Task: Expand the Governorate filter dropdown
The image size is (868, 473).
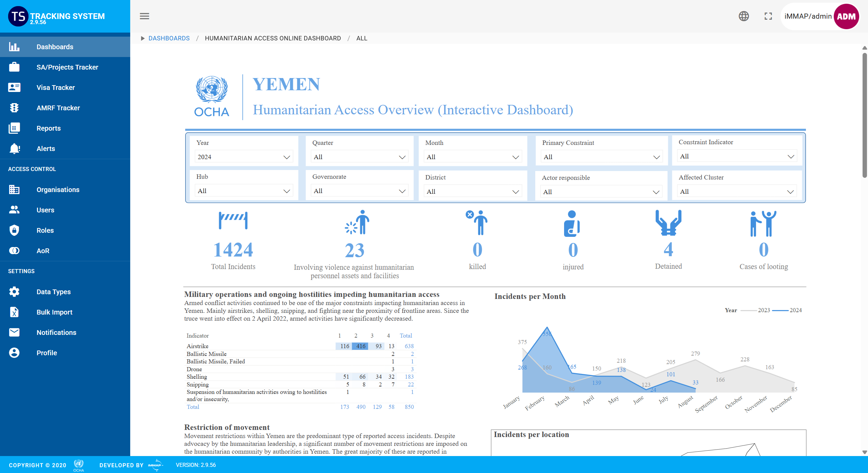Action: (359, 190)
